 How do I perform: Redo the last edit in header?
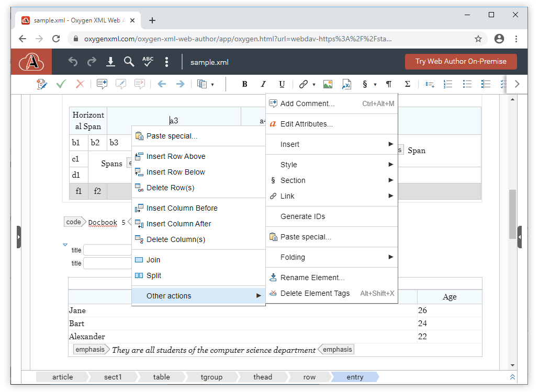[x=92, y=62]
